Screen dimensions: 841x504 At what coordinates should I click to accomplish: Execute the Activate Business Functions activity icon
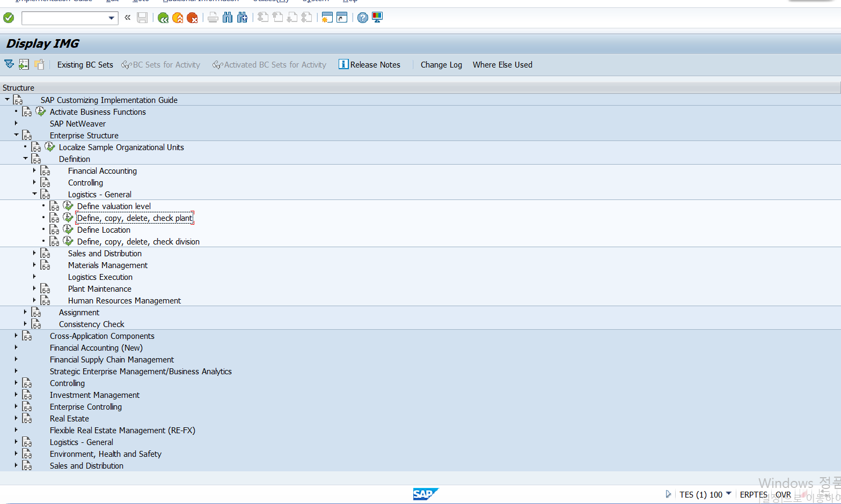(x=41, y=112)
